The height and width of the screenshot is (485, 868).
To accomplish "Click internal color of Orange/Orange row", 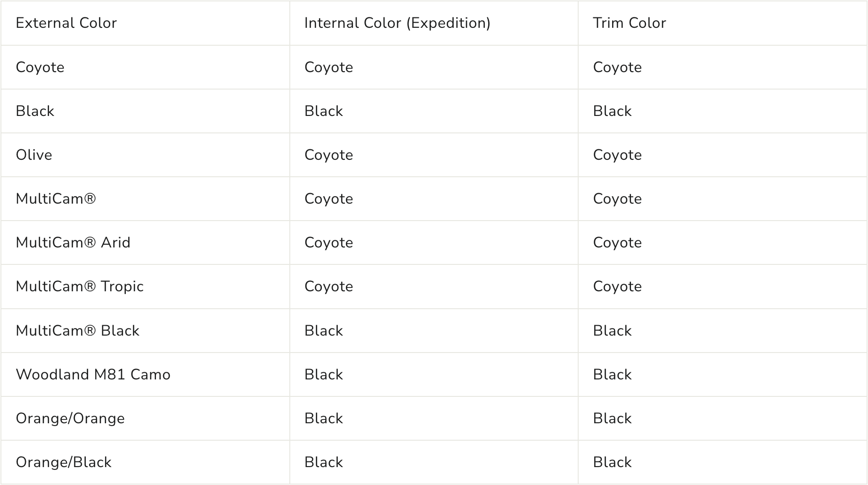I will [324, 419].
